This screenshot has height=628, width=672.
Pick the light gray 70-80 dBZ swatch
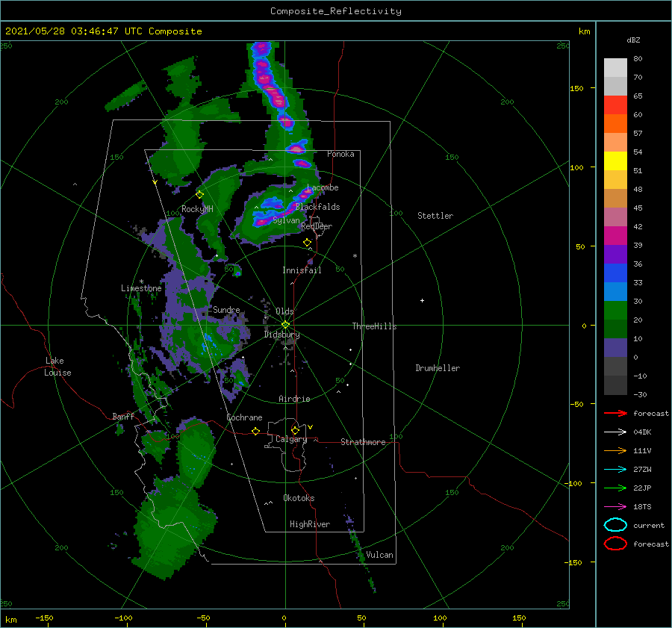click(615, 68)
